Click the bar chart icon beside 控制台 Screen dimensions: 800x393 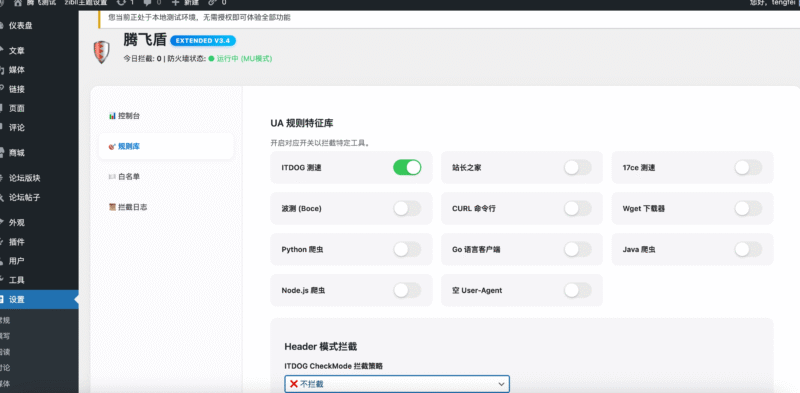pos(112,116)
